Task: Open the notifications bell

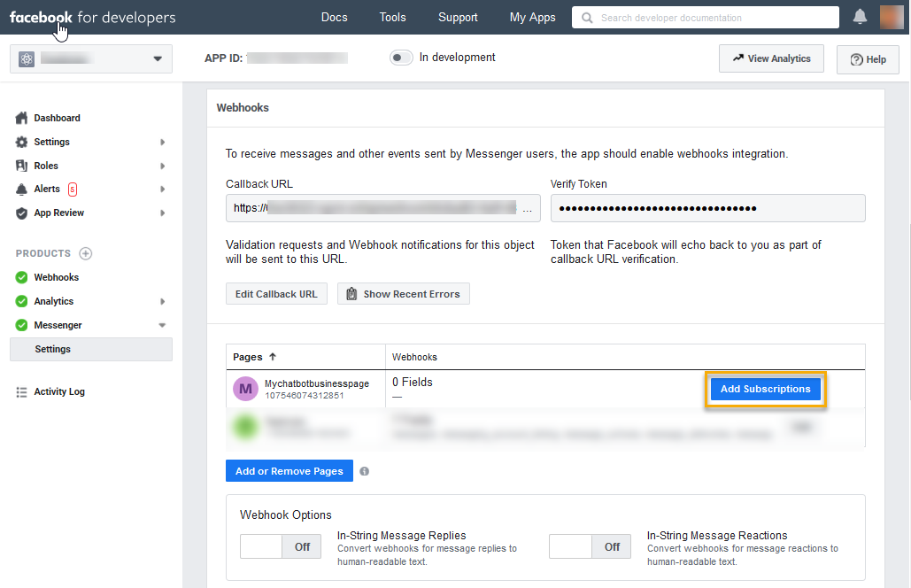Action: tap(860, 17)
